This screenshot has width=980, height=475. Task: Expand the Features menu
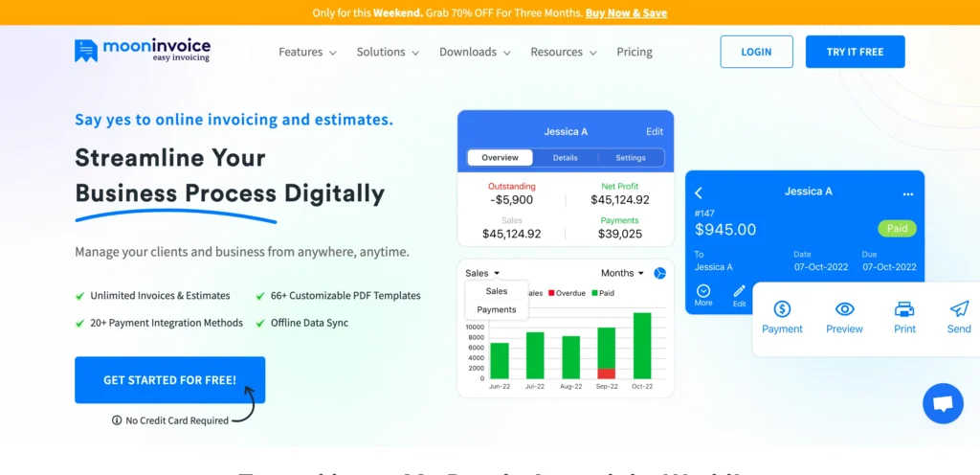(307, 52)
